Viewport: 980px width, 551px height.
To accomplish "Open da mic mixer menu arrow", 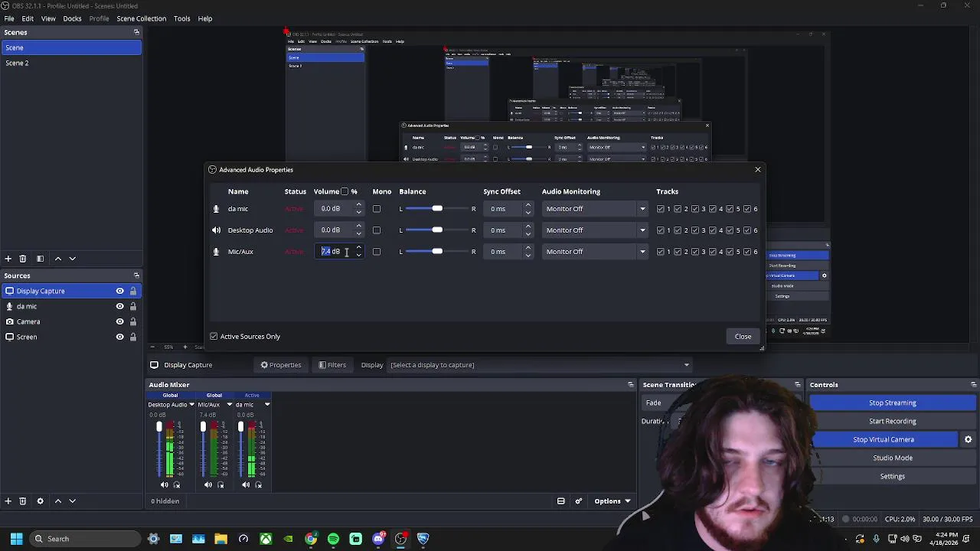I will coord(267,405).
